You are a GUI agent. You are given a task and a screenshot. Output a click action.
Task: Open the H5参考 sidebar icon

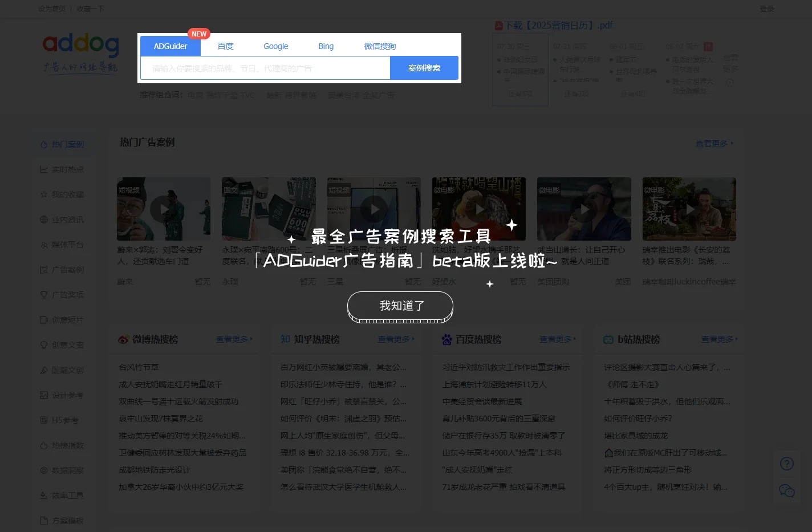pyautogui.click(x=44, y=420)
